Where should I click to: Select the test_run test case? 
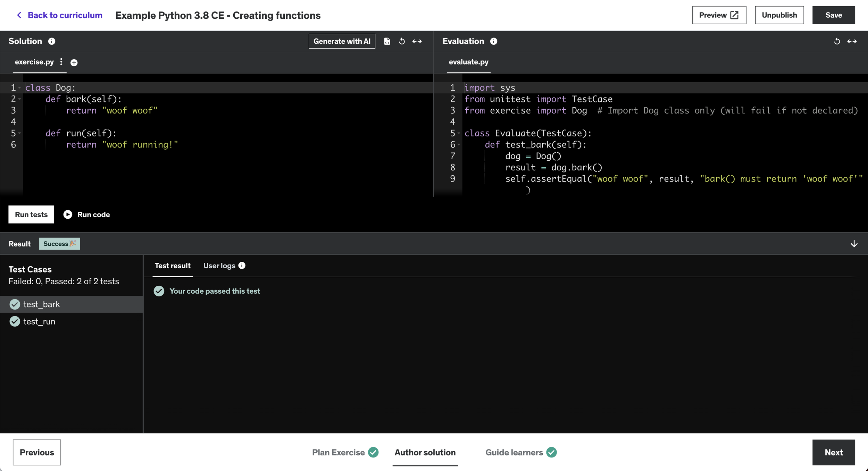[x=39, y=322]
